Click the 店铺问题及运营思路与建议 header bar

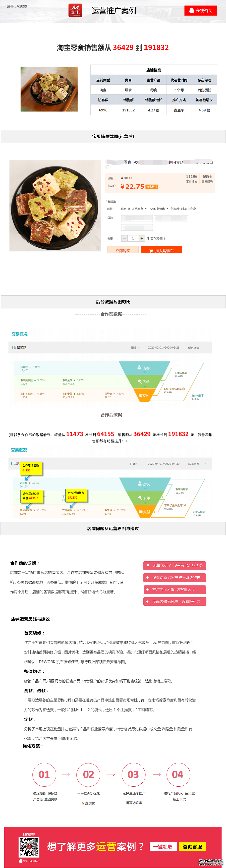pos(113,528)
